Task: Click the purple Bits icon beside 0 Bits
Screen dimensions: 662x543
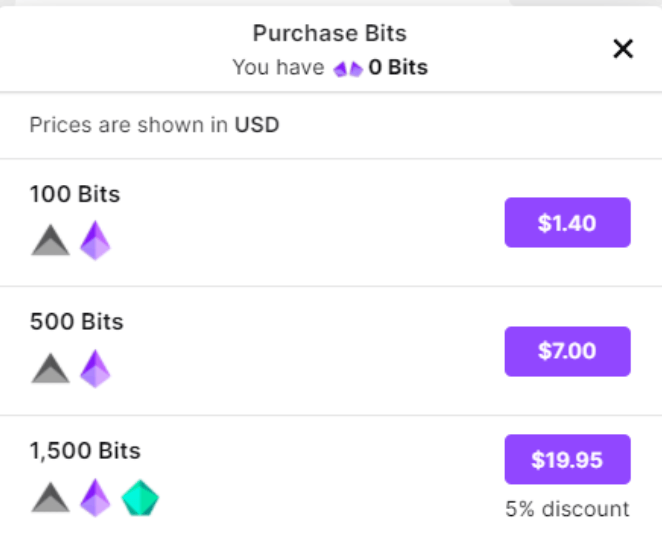Action: (x=348, y=69)
